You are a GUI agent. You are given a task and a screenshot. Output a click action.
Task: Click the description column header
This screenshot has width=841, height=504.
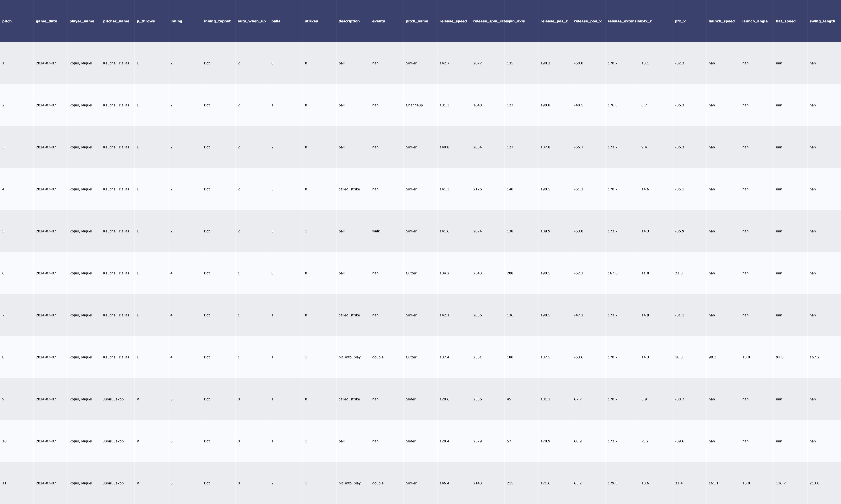pos(349,21)
